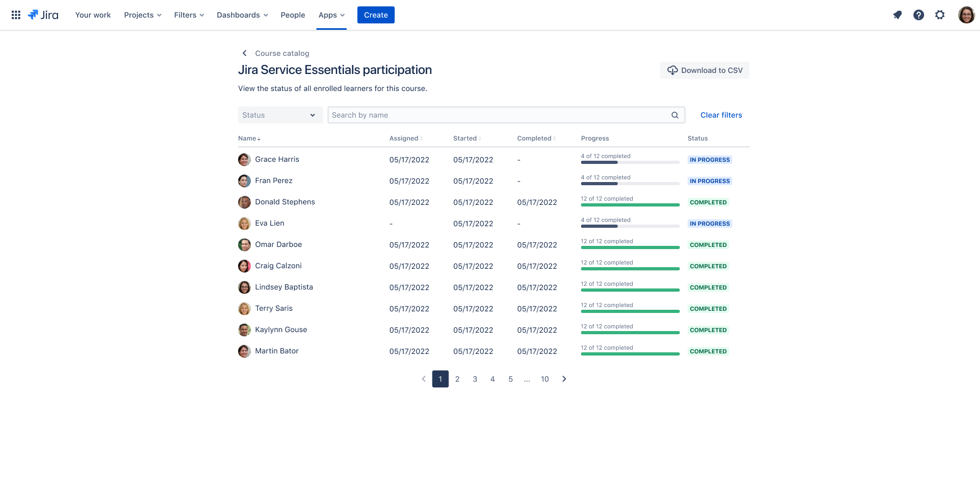Viewport: 980px width, 479px height.
Task: Open the help question mark icon
Action: coord(919,15)
